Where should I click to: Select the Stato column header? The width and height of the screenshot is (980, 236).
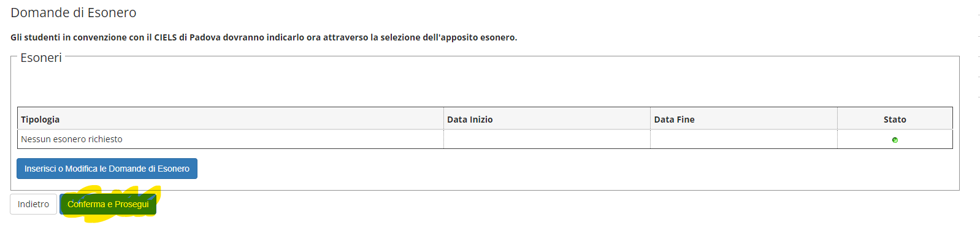(x=895, y=119)
